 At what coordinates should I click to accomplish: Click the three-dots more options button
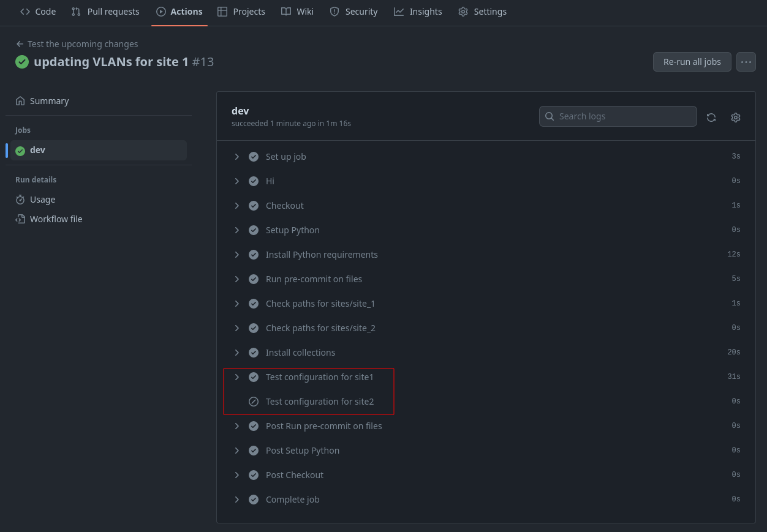(x=746, y=62)
